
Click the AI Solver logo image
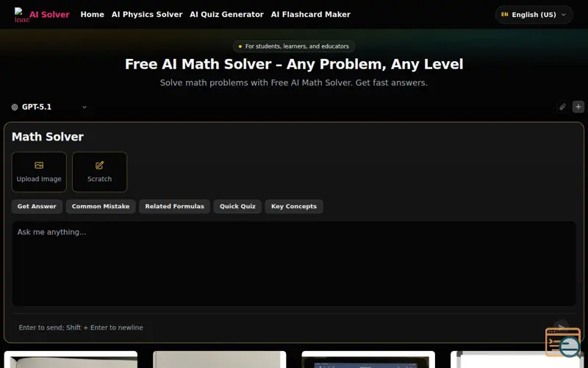tap(22, 15)
